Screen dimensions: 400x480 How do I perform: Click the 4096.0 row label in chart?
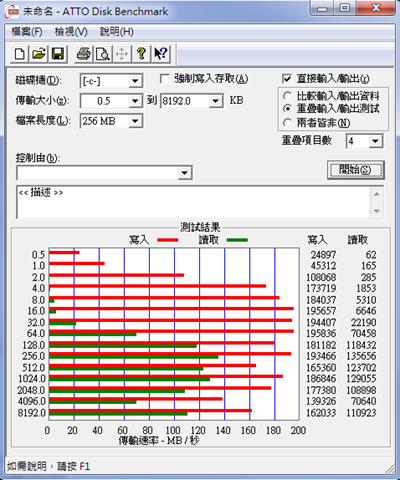tap(32, 401)
